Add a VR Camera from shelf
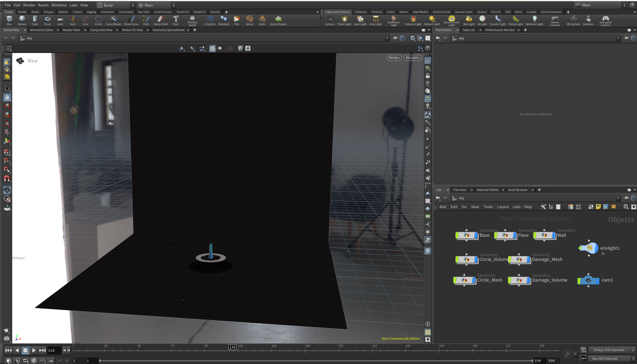The width and height of the screenshot is (637, 364). point(573,20)
